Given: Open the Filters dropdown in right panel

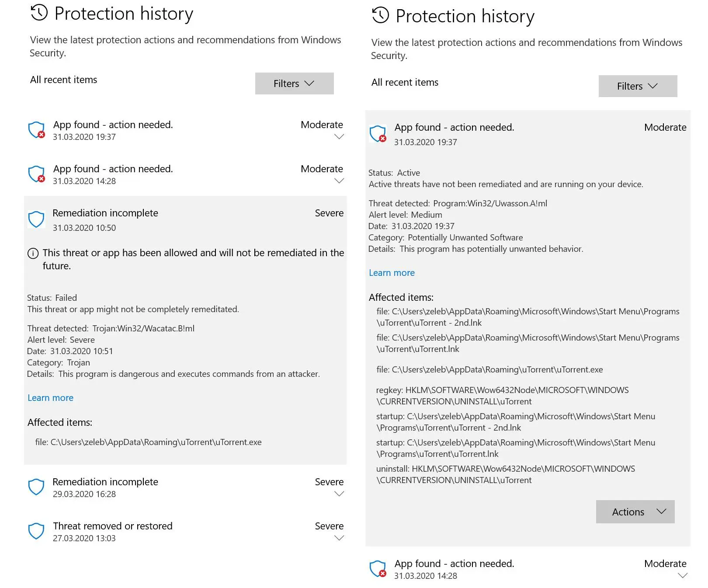Looking at the screenshot, I should pos(638,86).
